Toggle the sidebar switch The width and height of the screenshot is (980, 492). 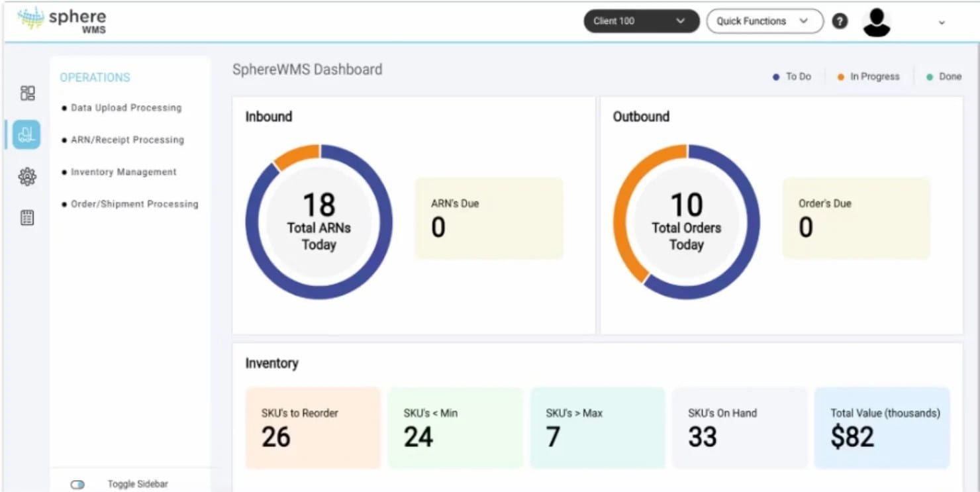click(x=77, y=484)
